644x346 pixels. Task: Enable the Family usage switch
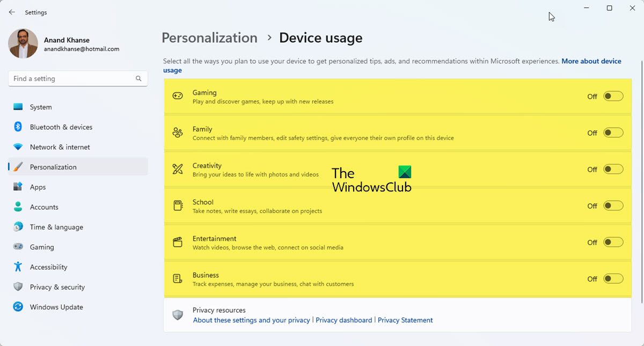613,133
